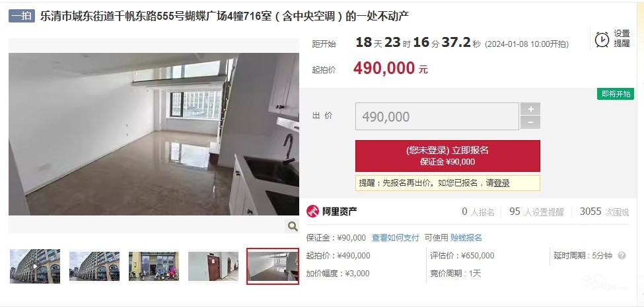Click the magnifier zoom icon below photo
This screenshot has height=308, width=644.
pyautogui.click(x=293, y=226)
